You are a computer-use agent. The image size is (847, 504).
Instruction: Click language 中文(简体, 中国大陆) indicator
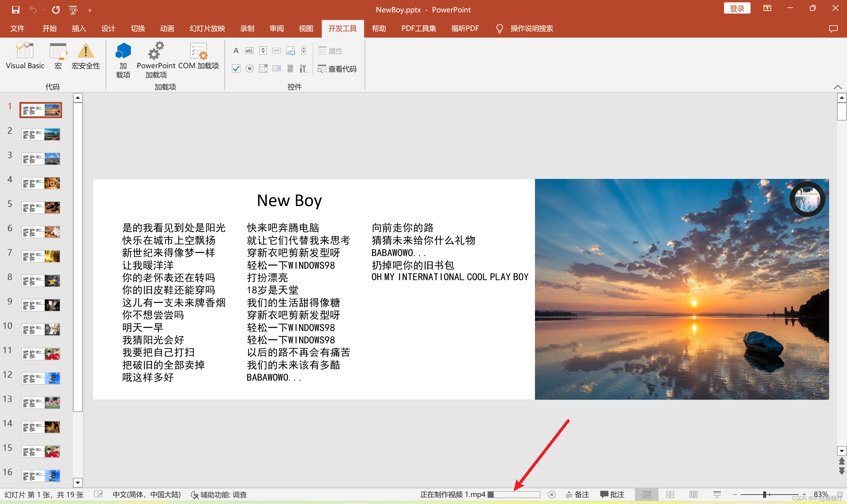146,495
